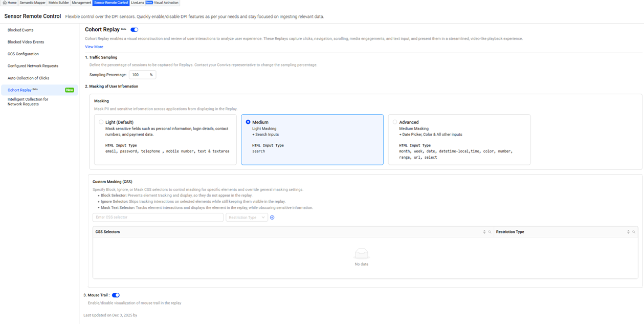Open the Restriction Type dropdown
644x324 pixels.
click(247, 218)
